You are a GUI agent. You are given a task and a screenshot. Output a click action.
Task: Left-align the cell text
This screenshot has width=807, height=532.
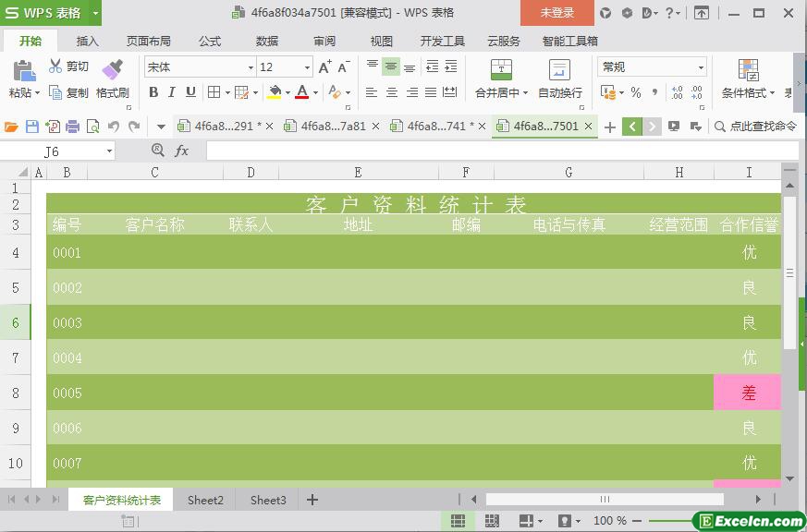372,92
